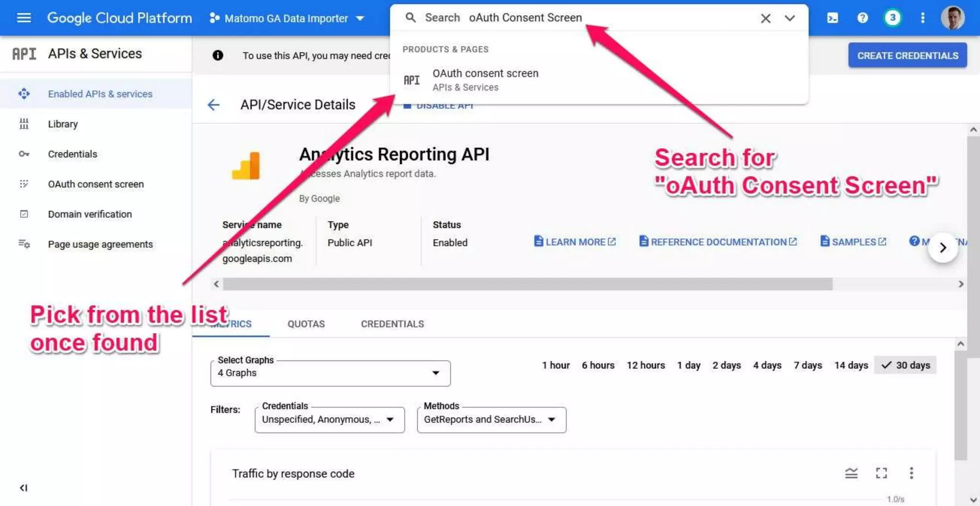Open Page usage agreements in the sidebar

[x=96, y=244]
